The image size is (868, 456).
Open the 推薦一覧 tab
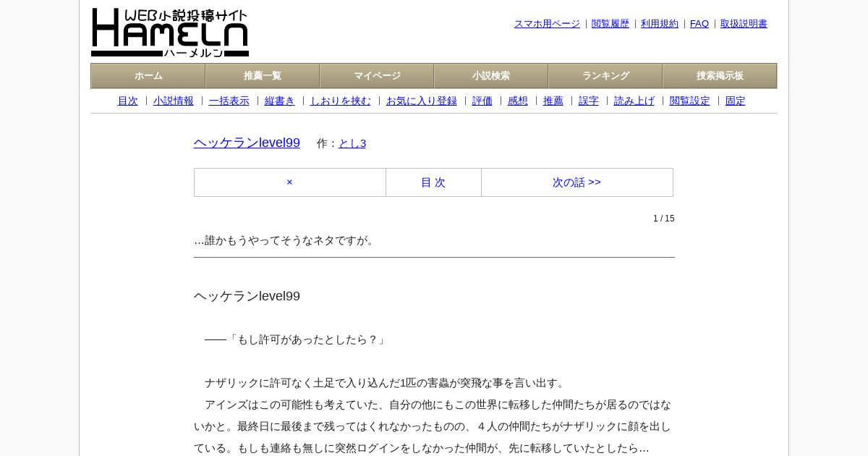(x=263, y=76)
